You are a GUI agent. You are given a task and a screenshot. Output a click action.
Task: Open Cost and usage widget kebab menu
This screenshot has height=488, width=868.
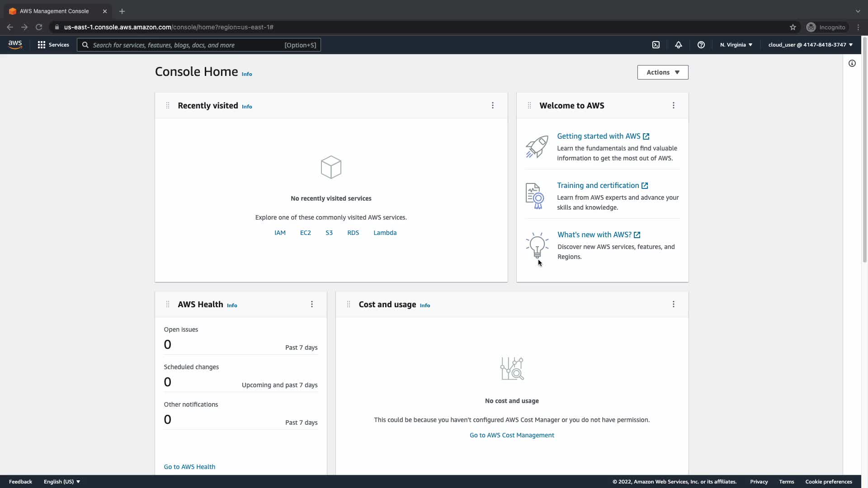point(674,304)
